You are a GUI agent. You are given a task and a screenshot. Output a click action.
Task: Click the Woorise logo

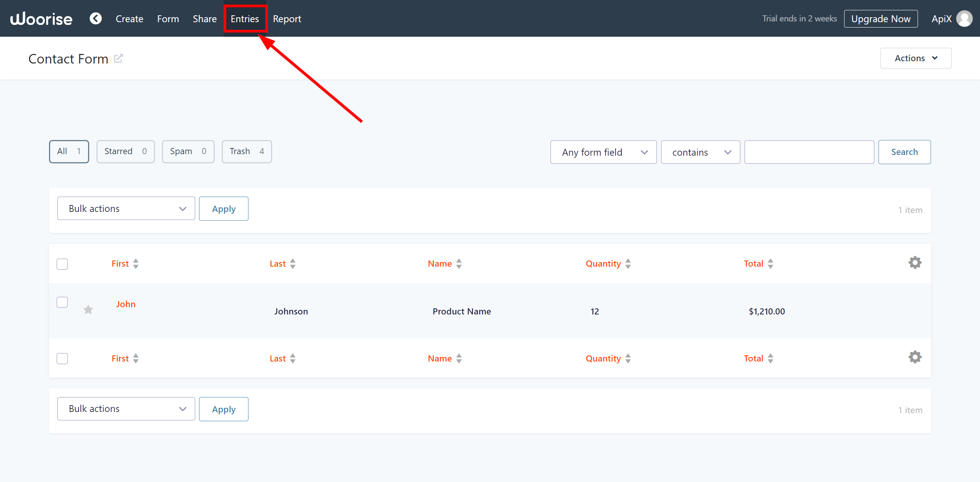point(41,19)
